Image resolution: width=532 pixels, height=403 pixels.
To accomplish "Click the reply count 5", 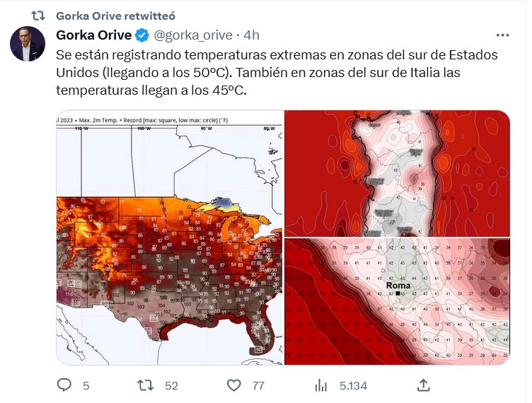I will coord(86,385).
